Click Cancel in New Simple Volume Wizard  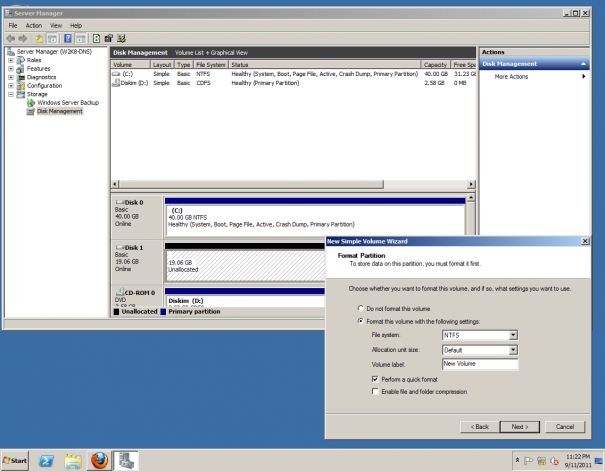click(x=565, y=427)
